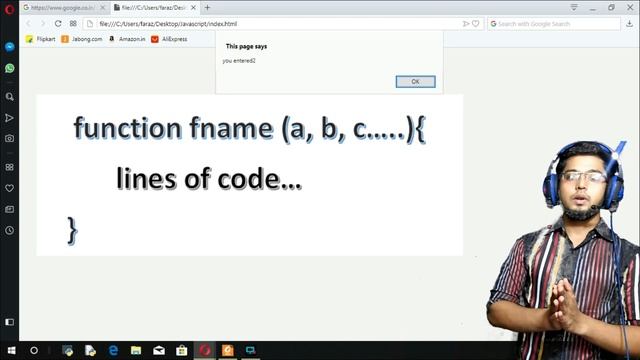Open a new tab with plus button

tap(207, 7)
